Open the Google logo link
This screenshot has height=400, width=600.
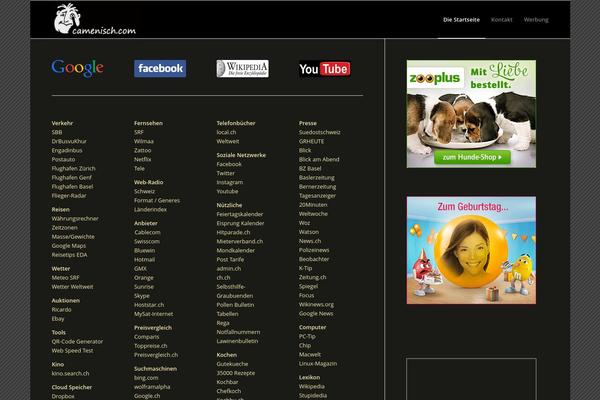(78, 68)
